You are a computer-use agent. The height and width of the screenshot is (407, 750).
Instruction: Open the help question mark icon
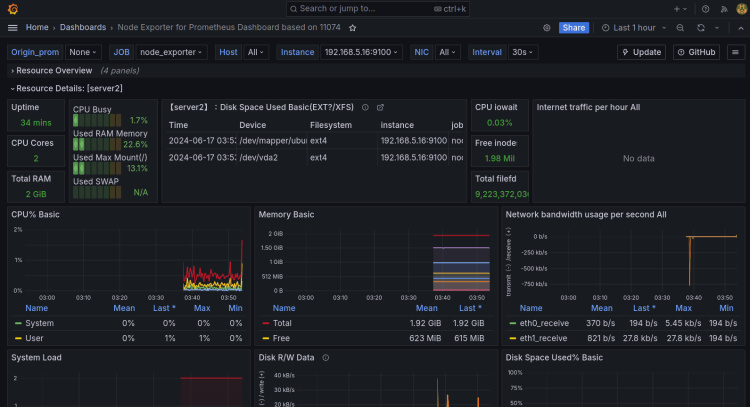pyautogui.click(x=704, y=8)
